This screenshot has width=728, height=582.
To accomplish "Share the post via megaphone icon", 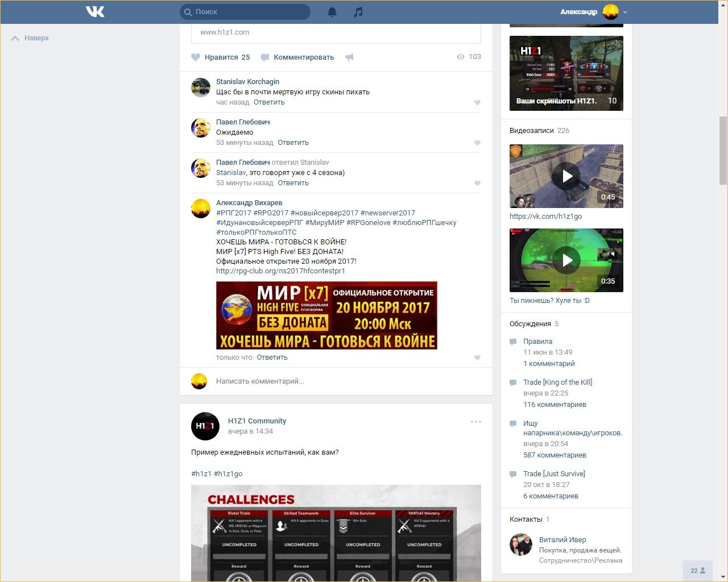I will tap(349, 57).
